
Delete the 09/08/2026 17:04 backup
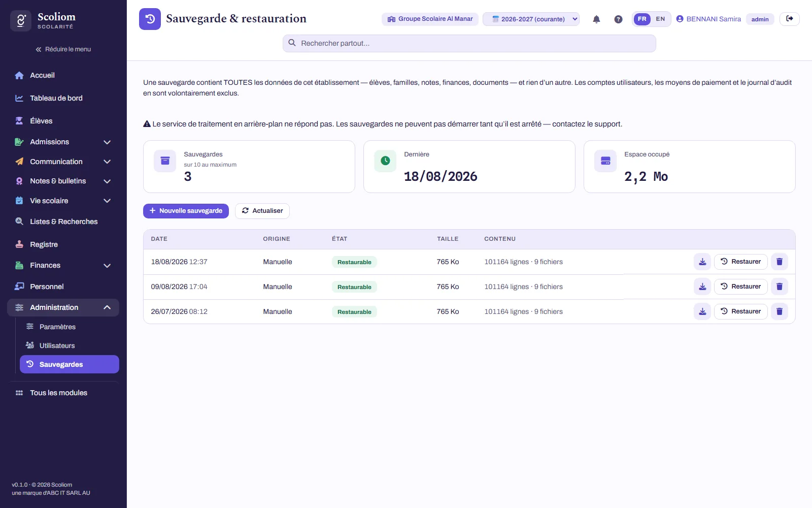[x=780, y=287]
